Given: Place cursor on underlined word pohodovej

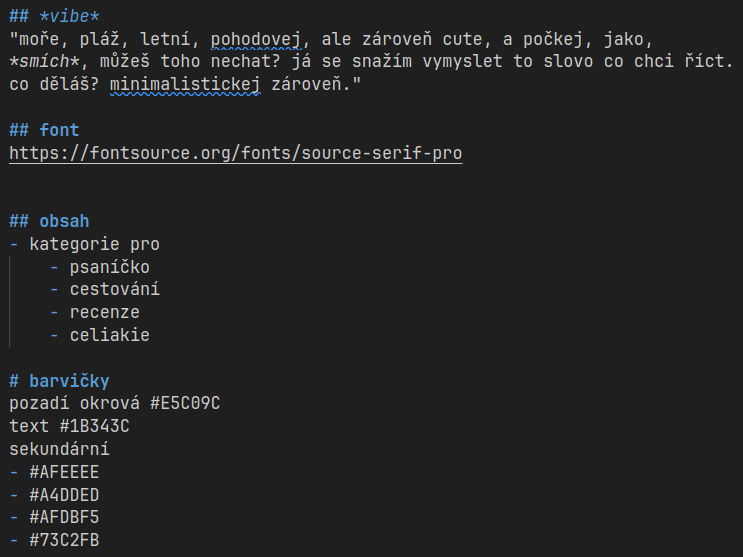Looking at the screenshot, I should tap(255, 40).
